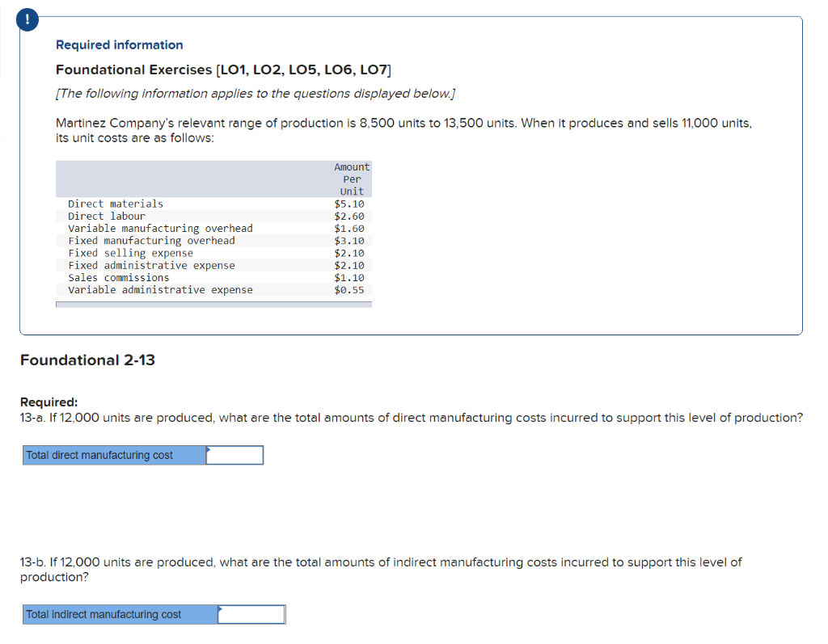This screenshot has width=828, height=644.
Task: Click the Total direct manufacturing cost input
Action: point(234,455)
